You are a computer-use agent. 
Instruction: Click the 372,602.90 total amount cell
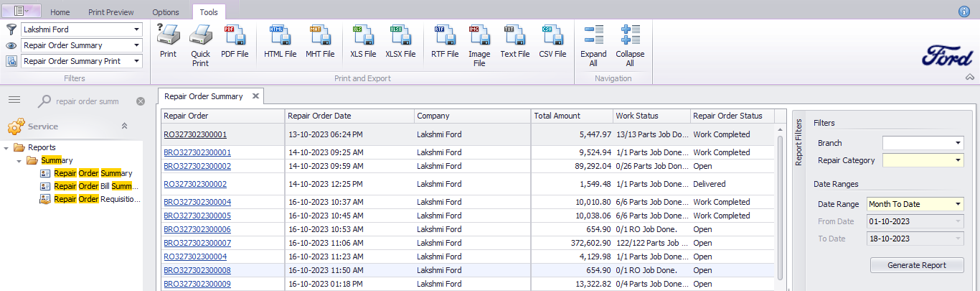tap(572, 243)
